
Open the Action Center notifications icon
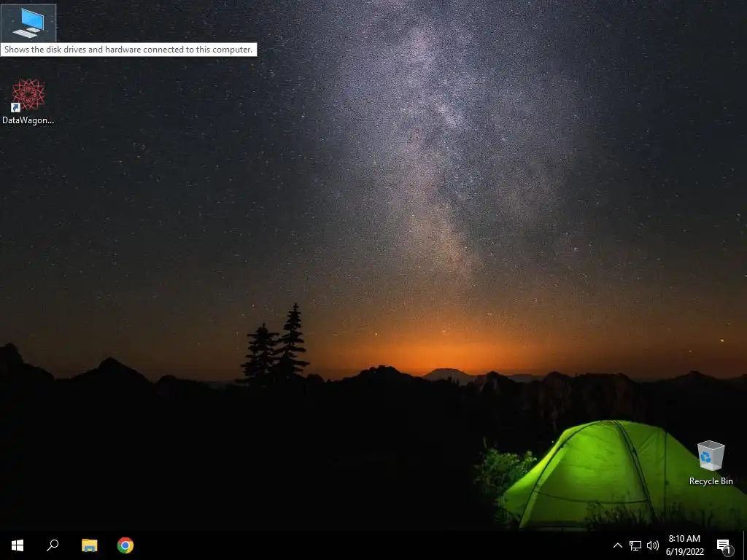click(x=724, y=545)
